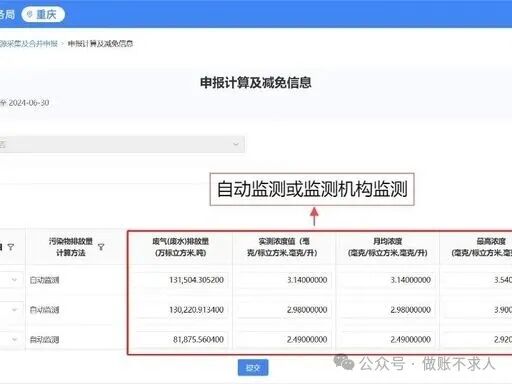512x384 pixels.
Task: Click the emission field 81,875.560400
Action: click(181, 339)
